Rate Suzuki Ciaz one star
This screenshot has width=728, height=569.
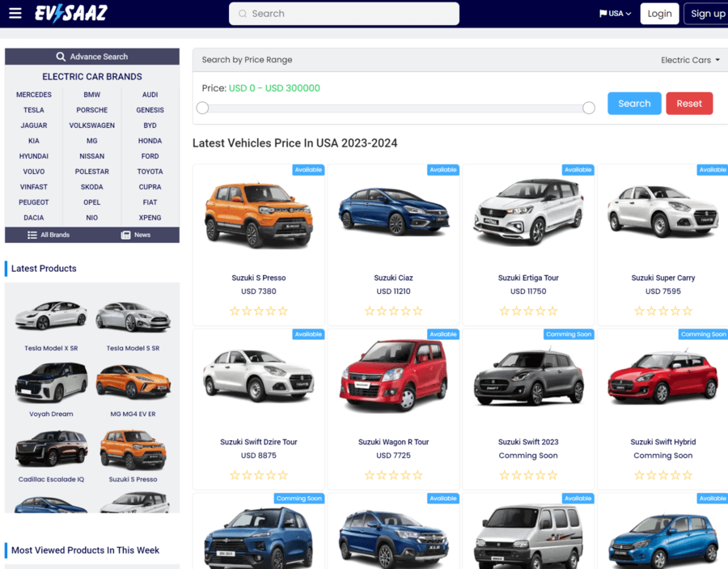[370, 311]
